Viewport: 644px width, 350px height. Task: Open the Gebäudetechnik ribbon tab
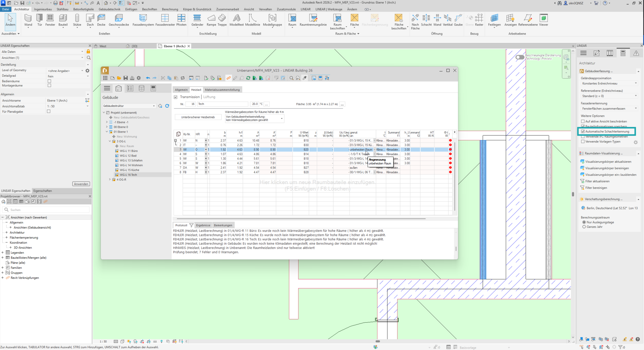click(x=109, y=9)
